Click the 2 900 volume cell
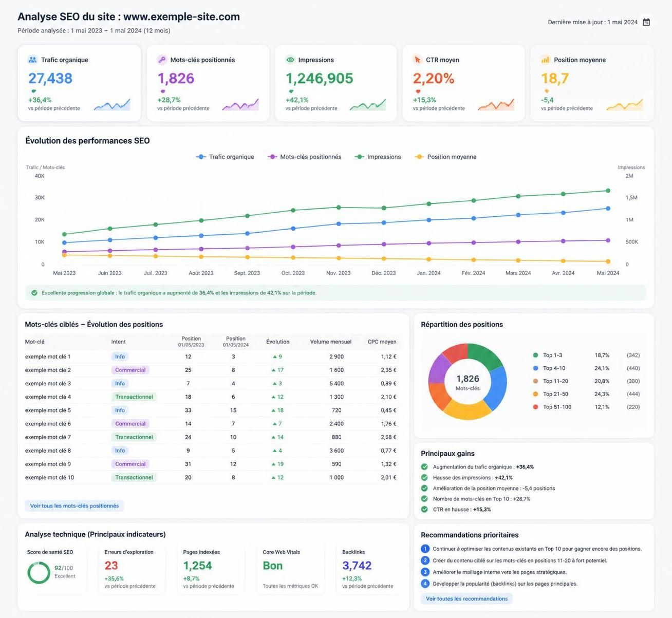Viewport: 672px width, 618px height. coord(337,357)
